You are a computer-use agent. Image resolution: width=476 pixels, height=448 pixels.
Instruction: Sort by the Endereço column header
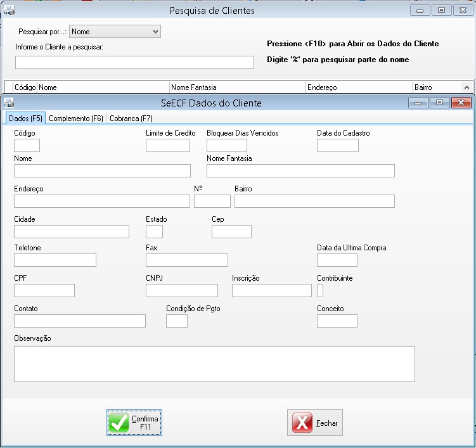click(x=358, y=87)
